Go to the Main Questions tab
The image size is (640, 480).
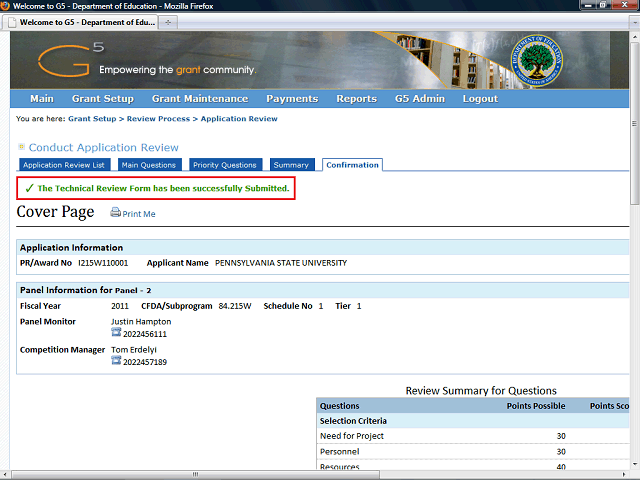[x=149, y=165]
